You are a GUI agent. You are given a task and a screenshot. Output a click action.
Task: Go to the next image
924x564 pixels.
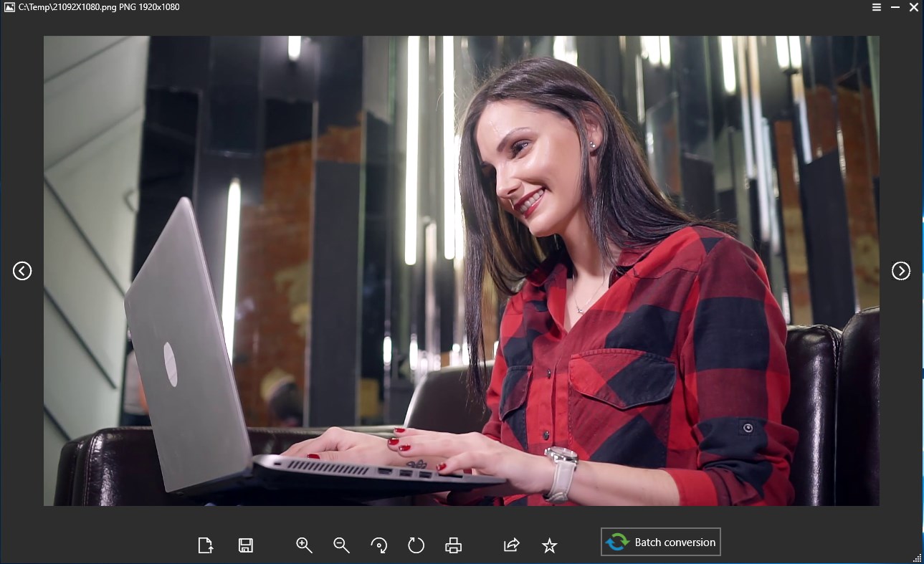(901, 271)
